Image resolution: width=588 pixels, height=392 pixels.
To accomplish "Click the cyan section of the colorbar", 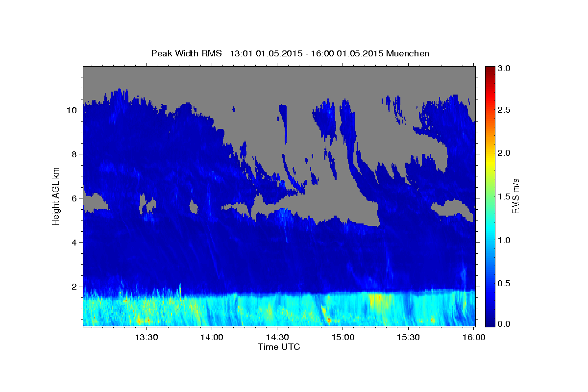I will pos(490,230).
